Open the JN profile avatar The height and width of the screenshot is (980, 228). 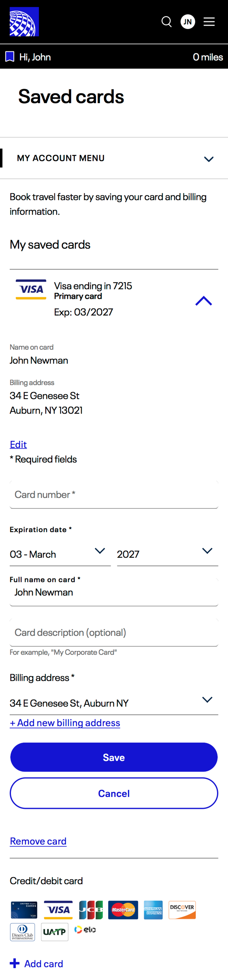[x=188, y=22]
